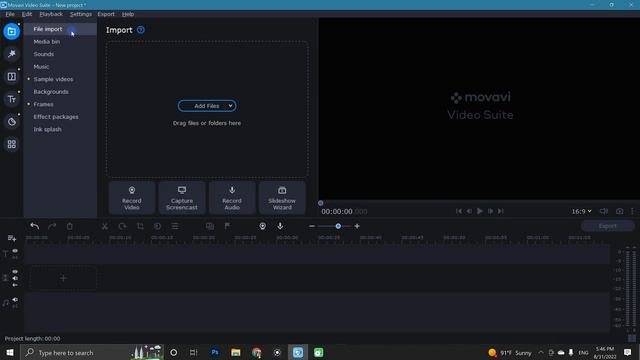Screen dimensions: 640x360
Task: Select Ink splash category
Action: (60, 129)
